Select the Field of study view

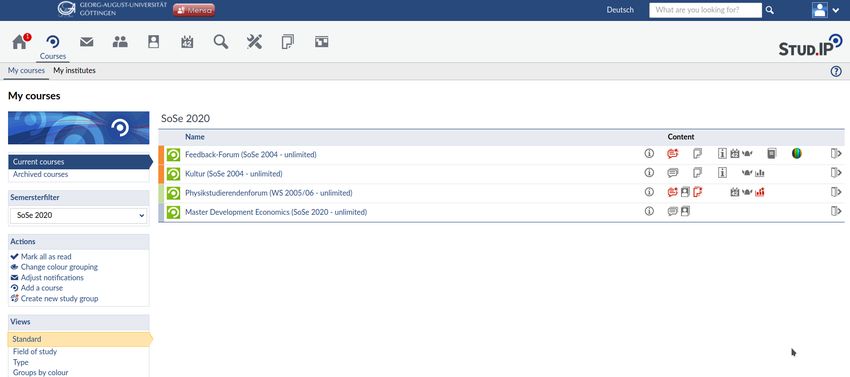pyautogui.click(x=35, y=352)
